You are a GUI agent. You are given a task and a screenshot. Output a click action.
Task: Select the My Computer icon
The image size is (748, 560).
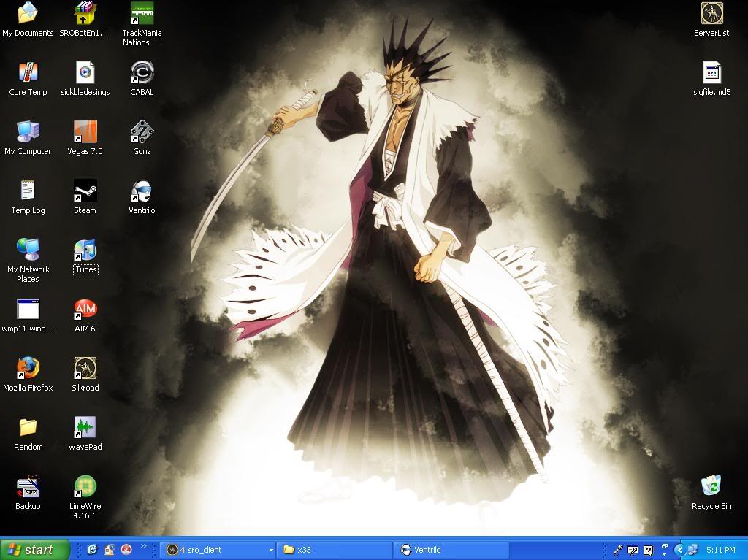28,138
